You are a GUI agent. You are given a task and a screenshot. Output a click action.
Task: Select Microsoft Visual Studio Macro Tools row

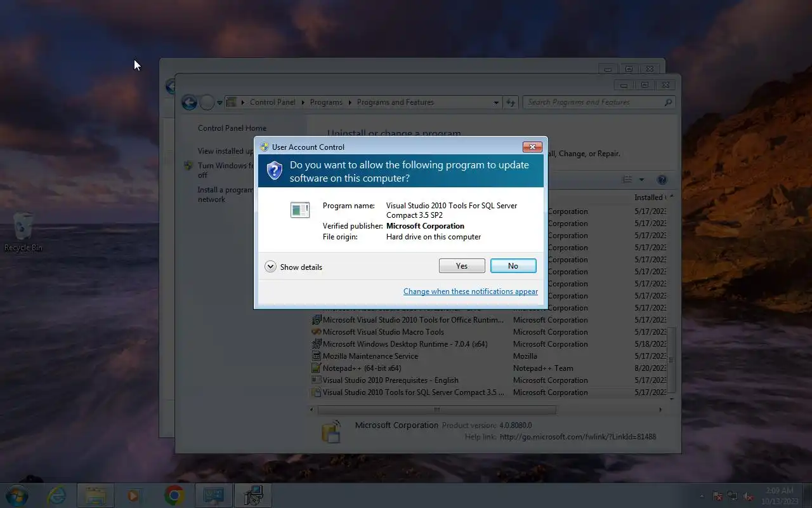click(x=488, y=332)
